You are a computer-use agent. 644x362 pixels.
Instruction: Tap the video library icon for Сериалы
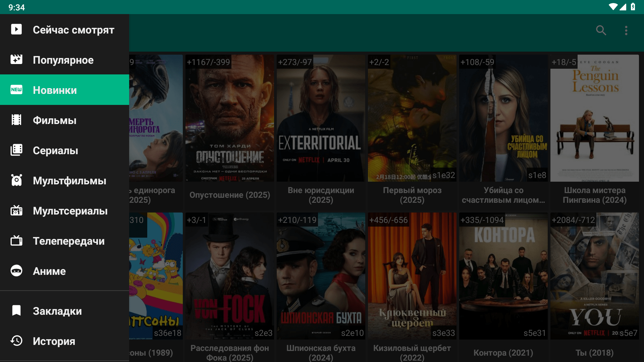point(16,150)
